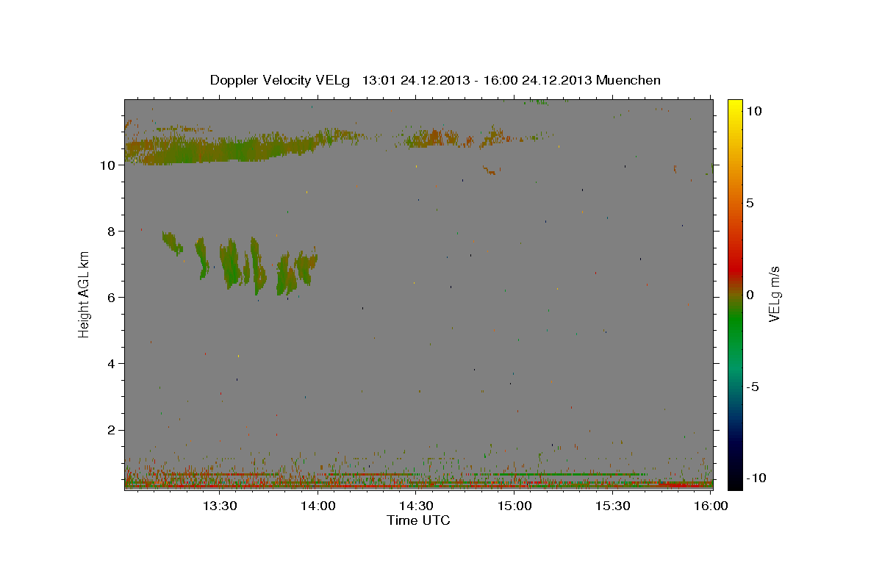Screen dimensions: 882x588
Task: Click the yellow top of the colorbar
Action: point(735,107)
